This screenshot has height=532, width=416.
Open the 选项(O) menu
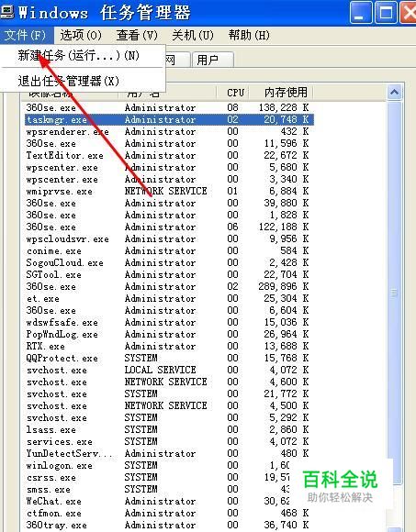pos(81,35)
